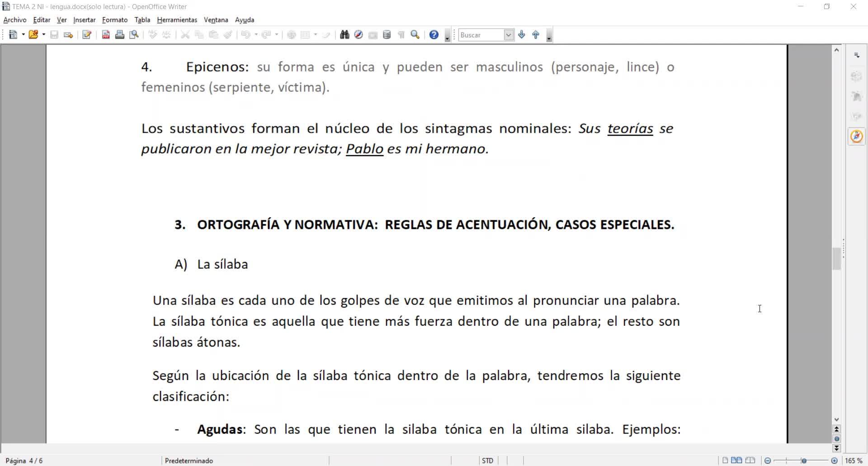Open Navigator in the sidebar
868x466 pixels.
pyautogui.click(x=857, y=136)
